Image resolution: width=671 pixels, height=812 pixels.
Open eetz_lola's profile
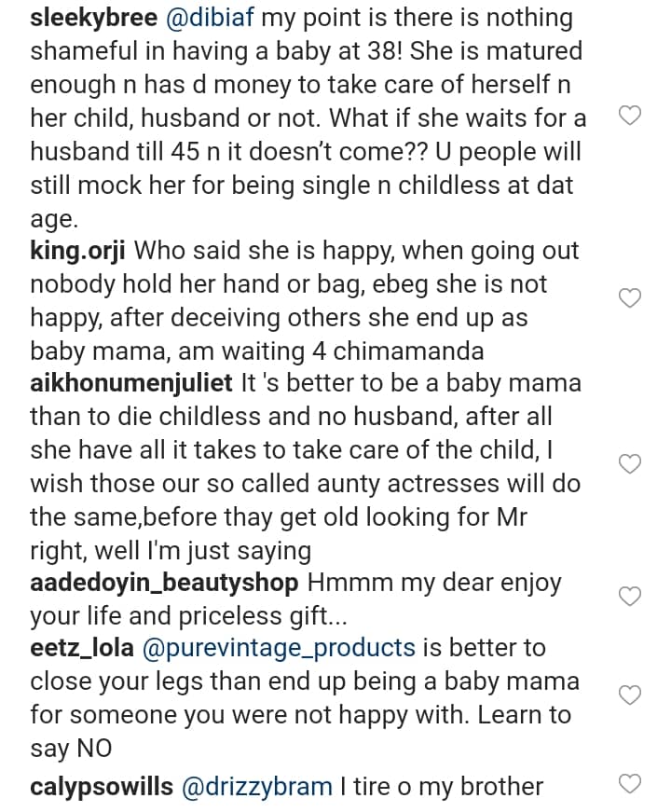(x=83, y=647)
